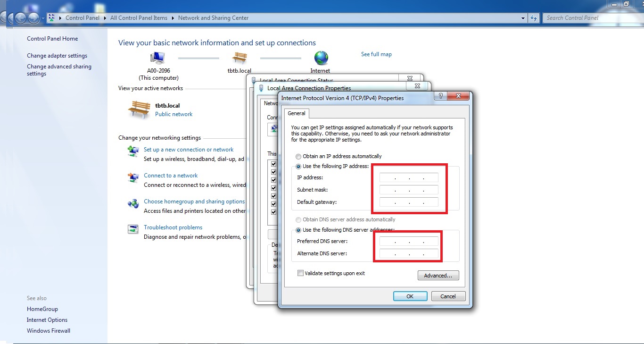Click the Troubleshoot problems icon
Screen dimensions: 644x344
(x=133, y=229)
